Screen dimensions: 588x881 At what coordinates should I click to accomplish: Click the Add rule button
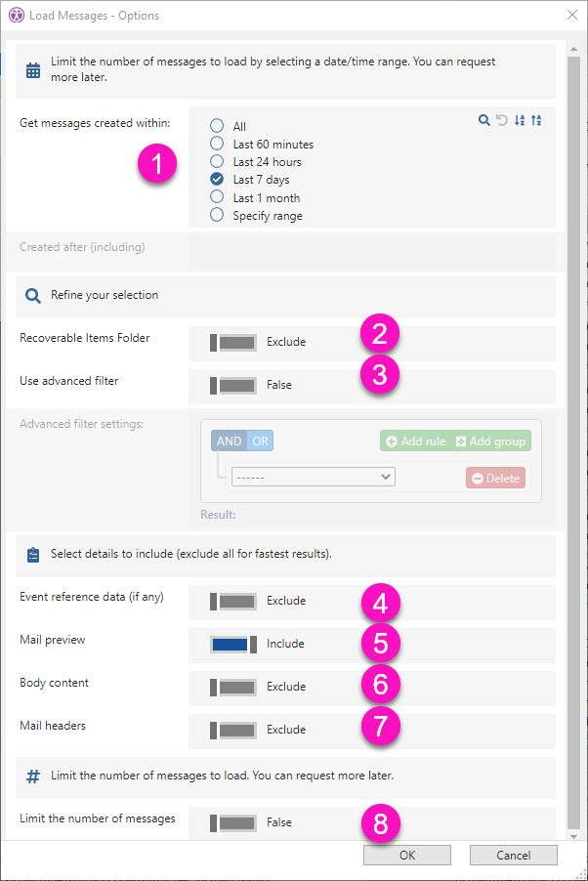coord(416,441)
